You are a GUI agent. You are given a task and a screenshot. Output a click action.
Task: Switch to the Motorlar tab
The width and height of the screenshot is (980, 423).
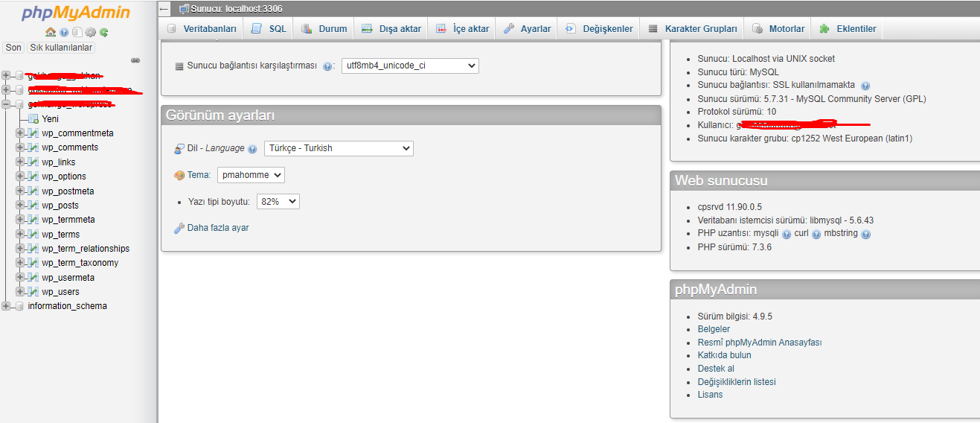point(778,29)
